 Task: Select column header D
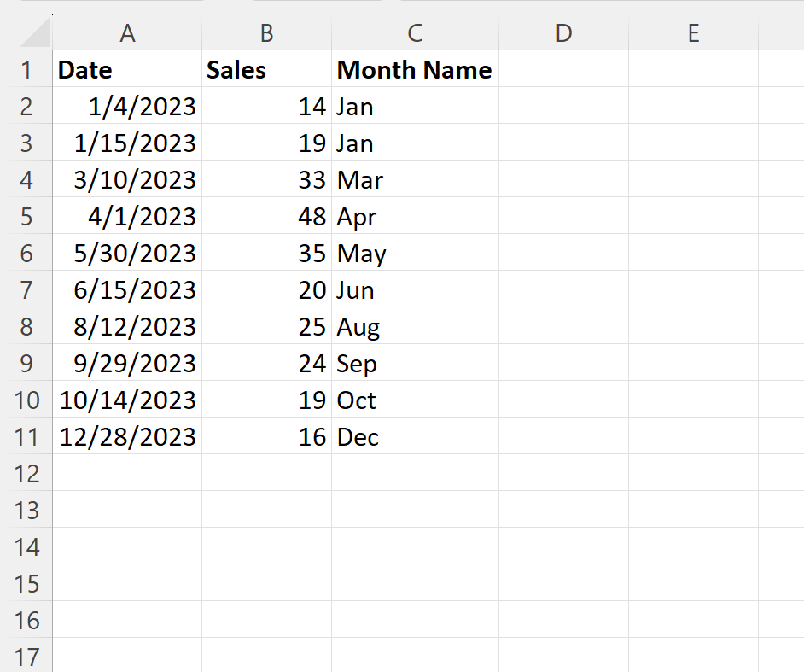coord(562,34)
